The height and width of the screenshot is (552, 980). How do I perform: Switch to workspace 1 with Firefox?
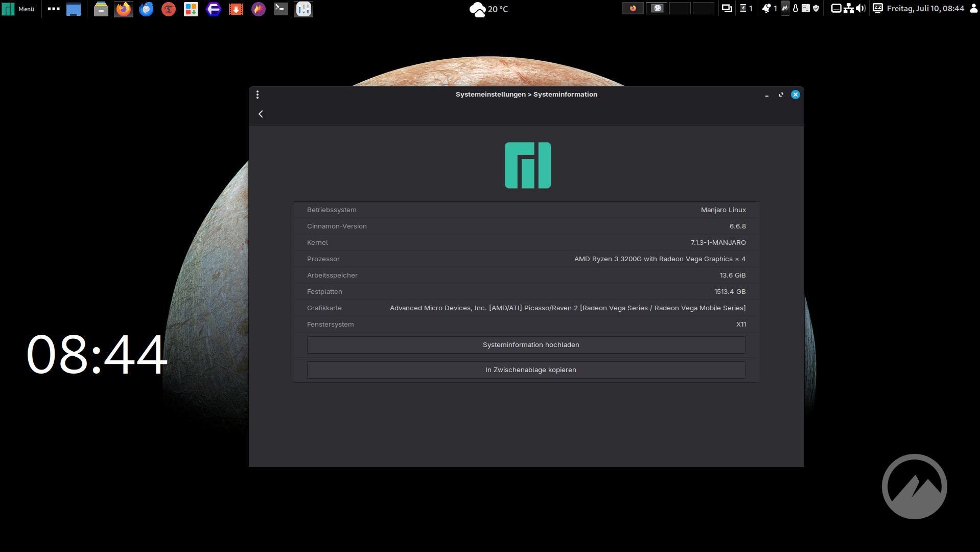[x=633, y=8]
